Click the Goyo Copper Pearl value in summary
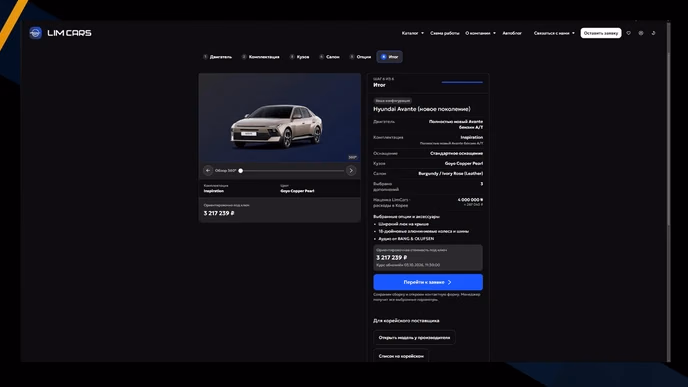This screenshot has width=688, height=387. tap(464, 163)
